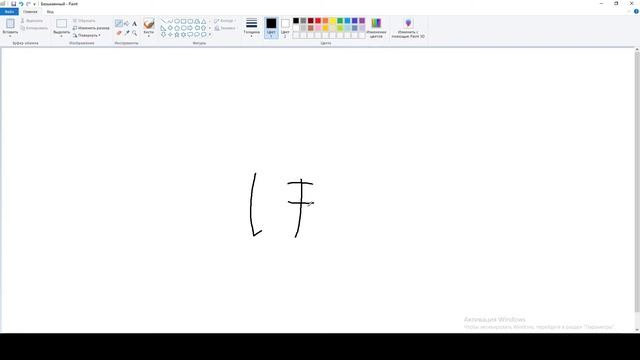The width and height of the screenshot is (640, 360).
Task: Choose the Cloud callout shape
Action: click(x=204, y=35)
